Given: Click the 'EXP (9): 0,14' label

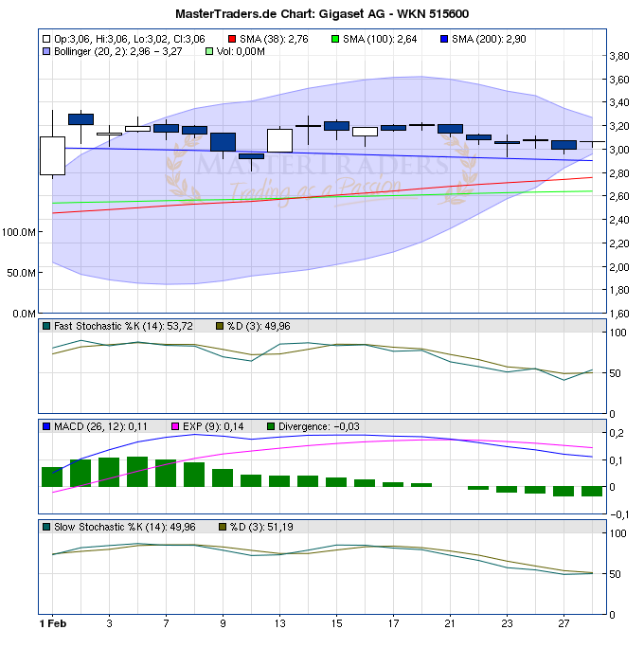Looking at the screenshot, I should [213, 426].
